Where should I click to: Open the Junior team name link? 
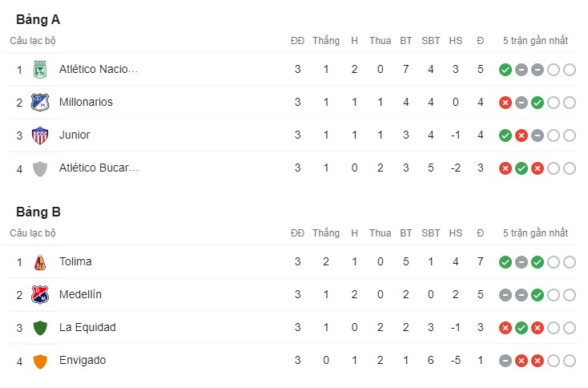click(75, 135)
